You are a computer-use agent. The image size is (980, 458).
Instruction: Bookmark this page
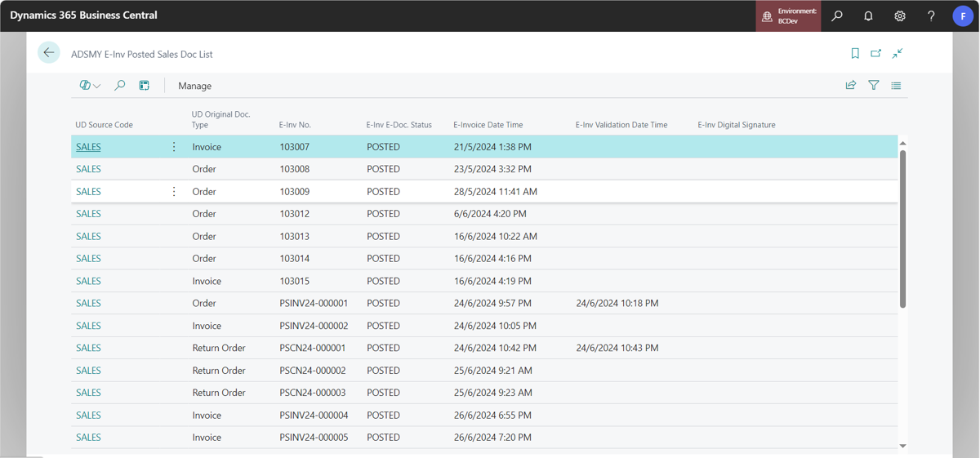click(x=855, y=54)
